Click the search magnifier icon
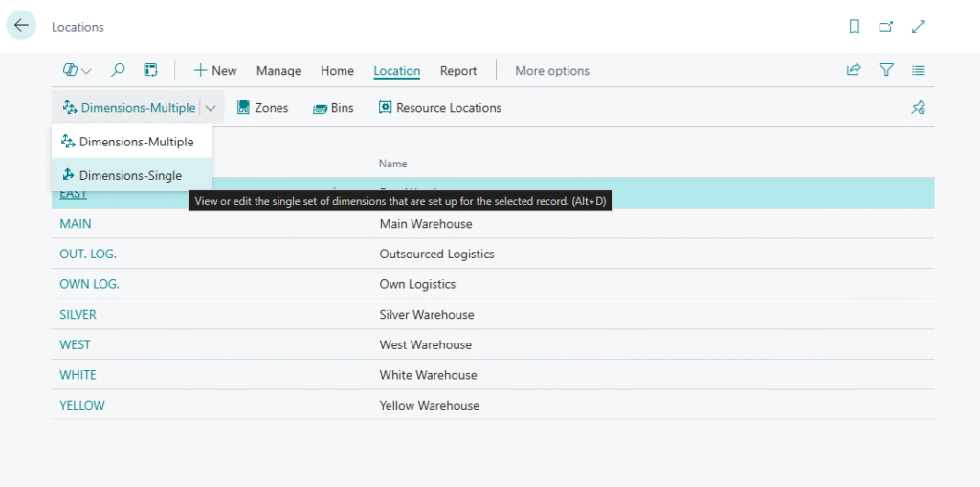The width and height of the screenshot is (980, 487). [x=118, y=70]
